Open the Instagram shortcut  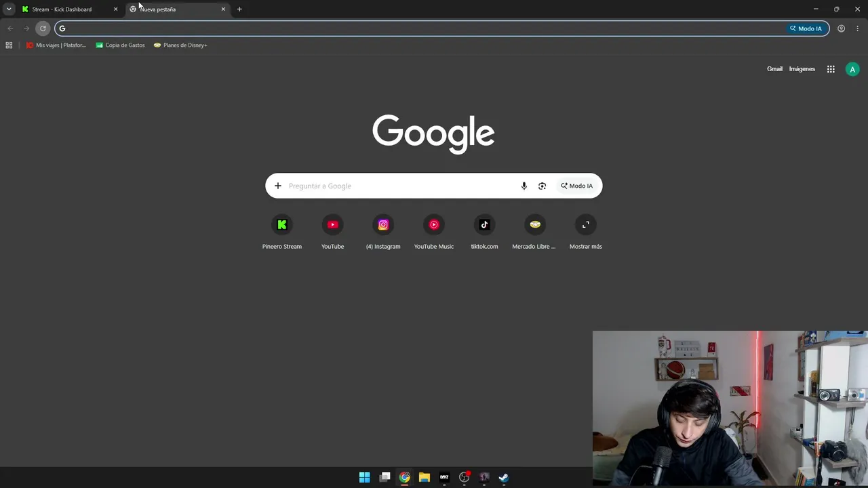point(383,232)
